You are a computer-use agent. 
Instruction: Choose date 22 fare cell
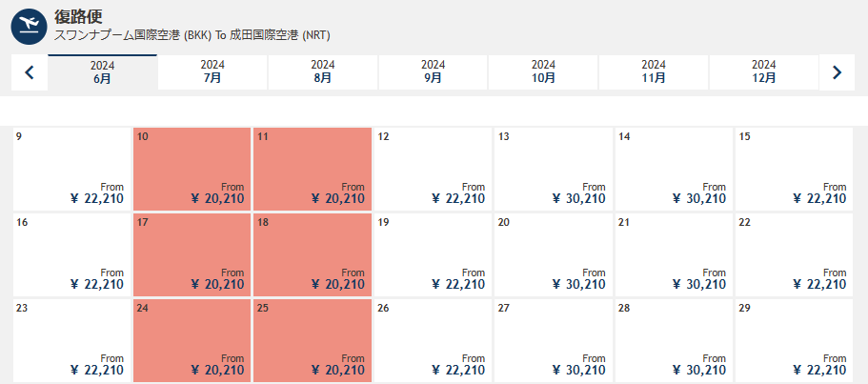(795, 255)
